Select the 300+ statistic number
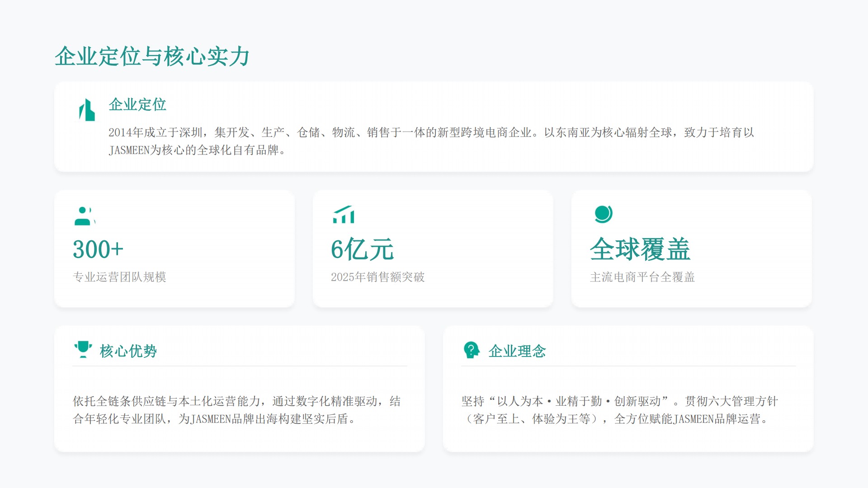This screenshot has height=488, width=868. (x=98, y=249)
